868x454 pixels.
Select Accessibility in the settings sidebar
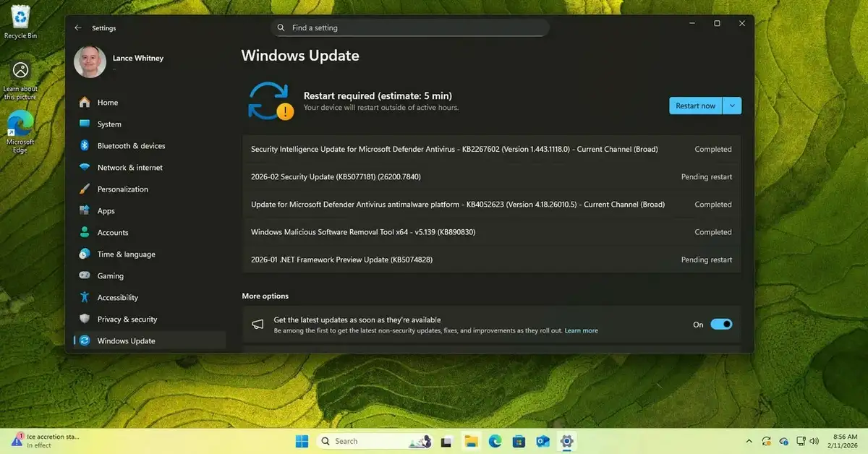[118, 297]
